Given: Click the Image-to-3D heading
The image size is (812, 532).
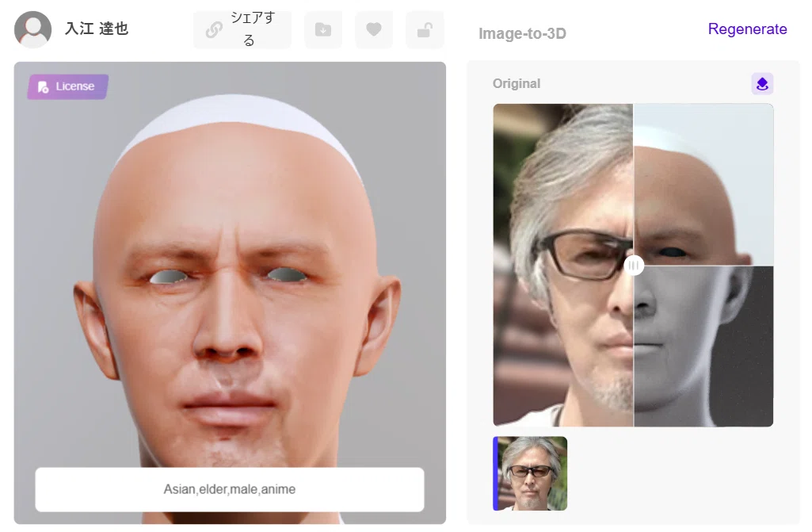Looking at the screenshot, I should click(x=522, y=34).
